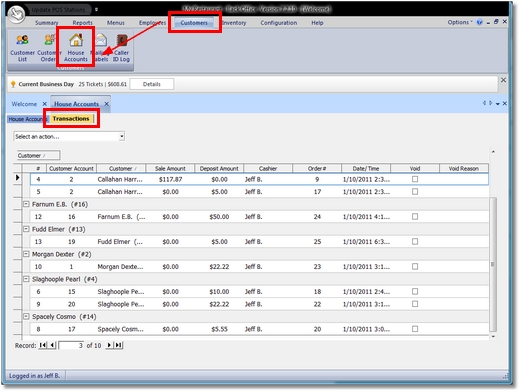Open the Options dropdown menu
The width and height of the screenshot is (520, 392).
point(460,22)
